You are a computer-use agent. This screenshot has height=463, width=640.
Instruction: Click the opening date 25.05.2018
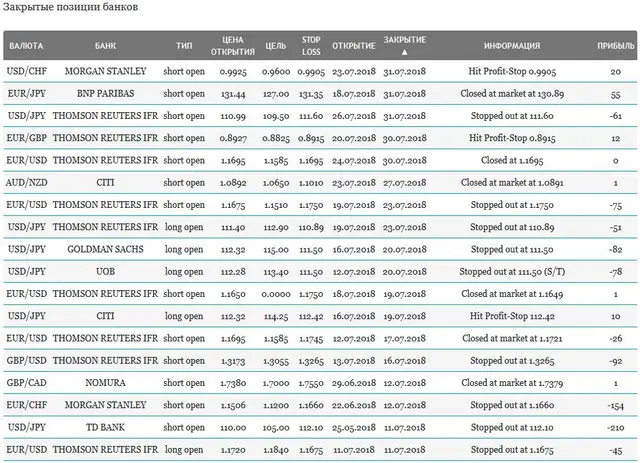pos(354,427)
